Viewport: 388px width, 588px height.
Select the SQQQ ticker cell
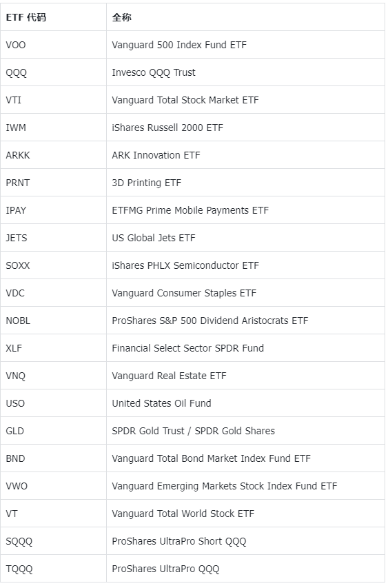53,541
